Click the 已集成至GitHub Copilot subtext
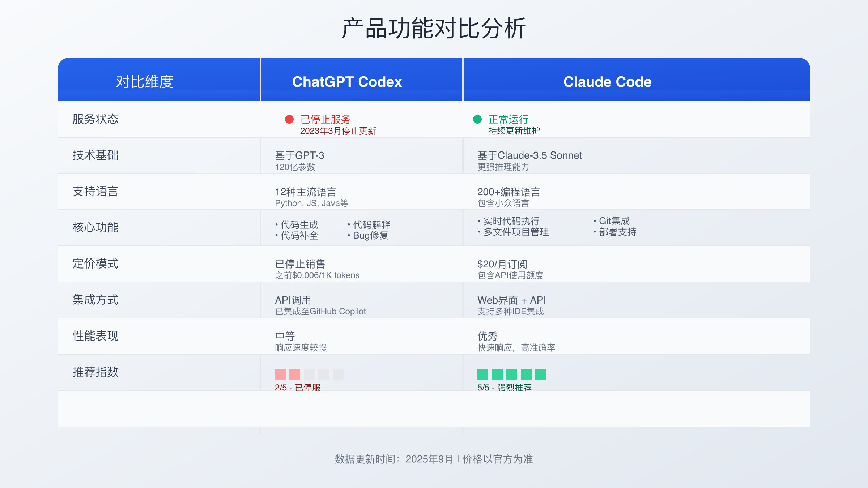Image resolution: width=868 pixels, height=488 pixels. point(320,312)
